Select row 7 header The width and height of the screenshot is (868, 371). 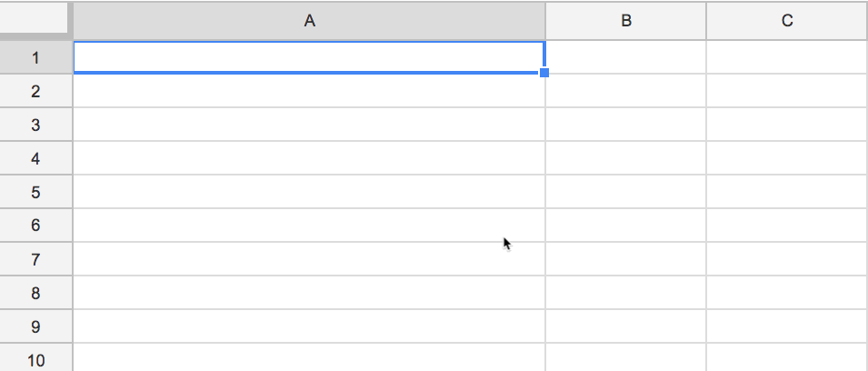click(x=35, y=260)
